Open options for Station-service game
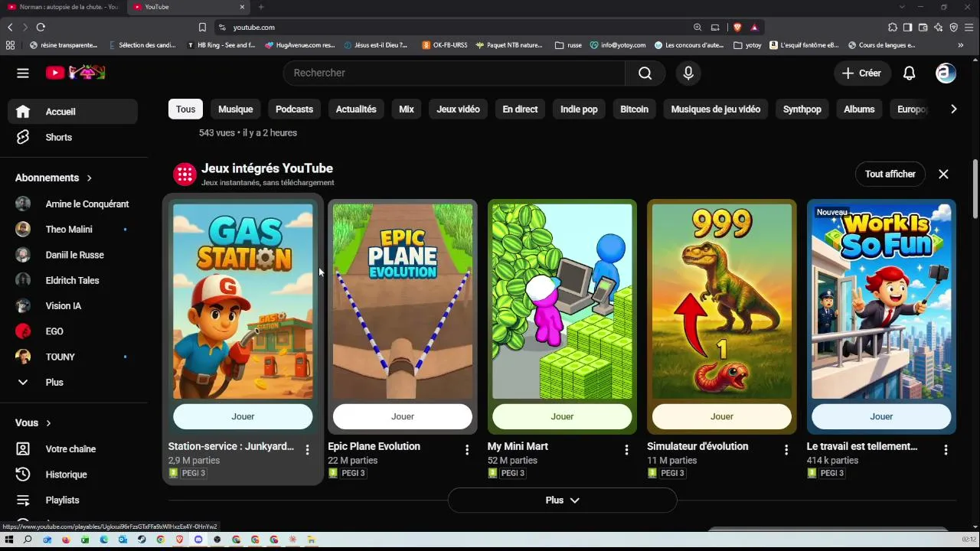This screenshot has height=551, width=980. [x=307, y=450]
